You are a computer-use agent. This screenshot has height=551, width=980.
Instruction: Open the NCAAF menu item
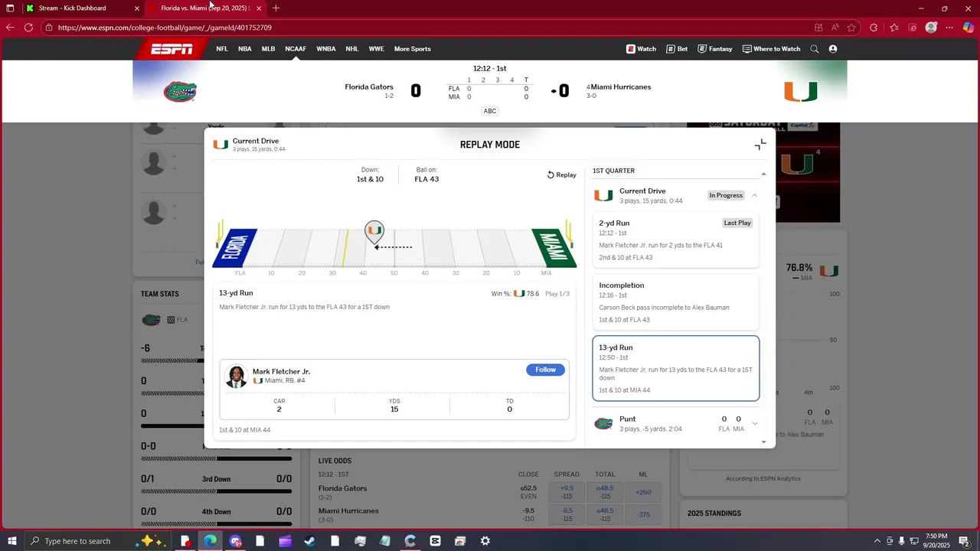coord(296,49)
